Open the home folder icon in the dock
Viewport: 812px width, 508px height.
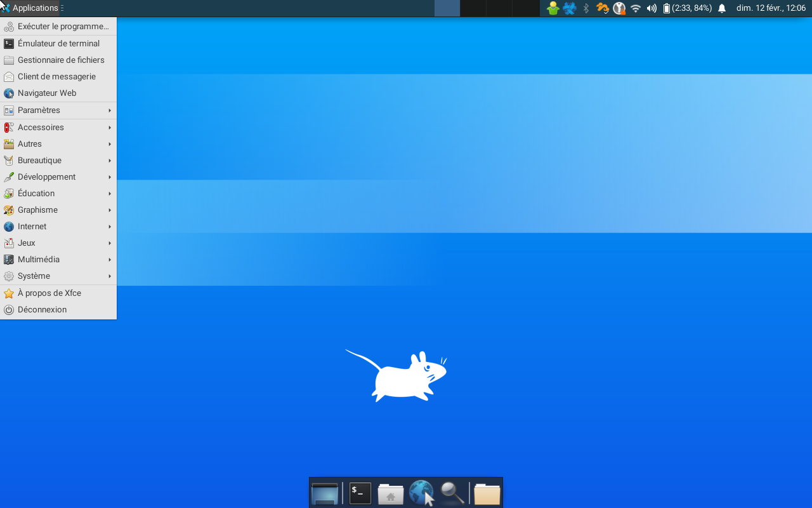click(x=391, y=493)
